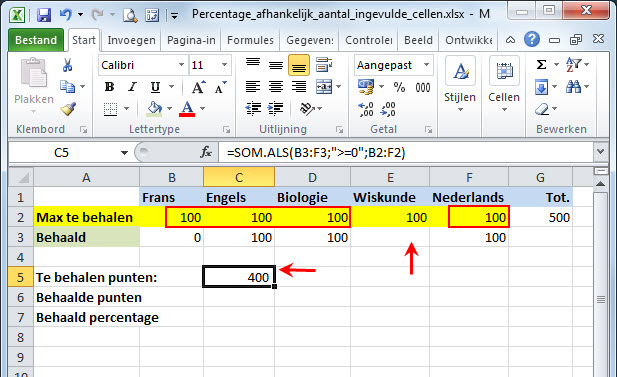Apply percent style to cell
Image resolution: width=617 pixels, height=377 pixels.
click(399, 87)
